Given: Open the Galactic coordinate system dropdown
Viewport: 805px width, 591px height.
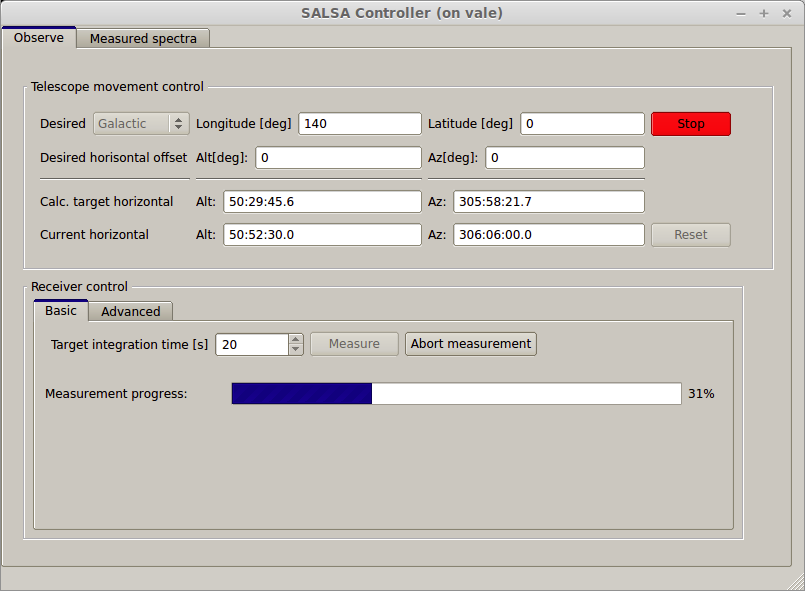Looking at the screenshot, I should [141, 124].
